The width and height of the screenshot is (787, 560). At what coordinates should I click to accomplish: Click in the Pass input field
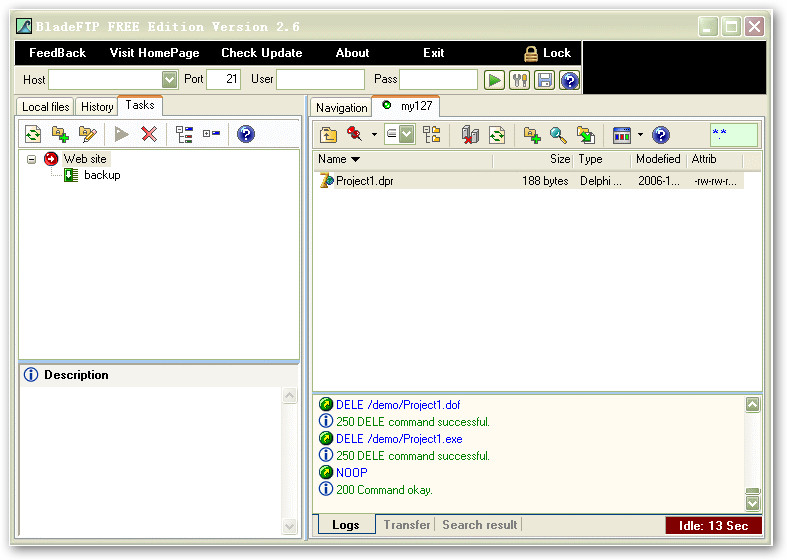tap(438, 79)
